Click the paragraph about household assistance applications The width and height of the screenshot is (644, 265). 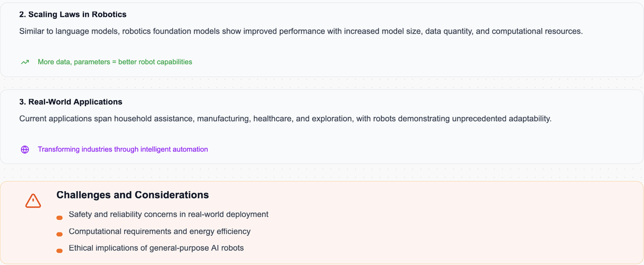pos(285,119)
